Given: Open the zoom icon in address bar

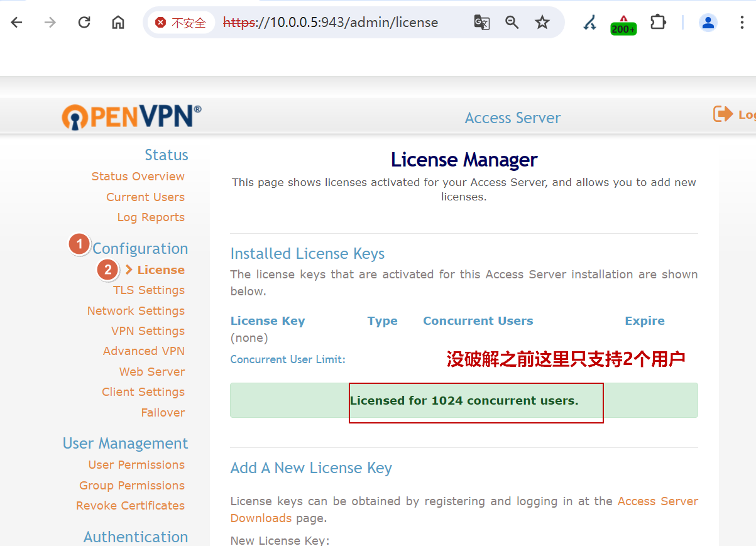Looking at the screenshot, I should click(x=512, y=22).
